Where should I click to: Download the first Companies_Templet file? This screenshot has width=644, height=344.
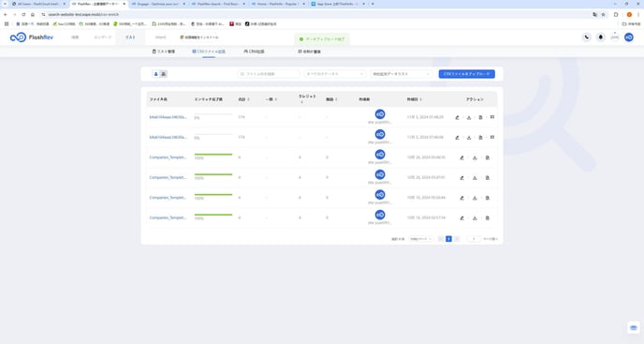[475, 157]
